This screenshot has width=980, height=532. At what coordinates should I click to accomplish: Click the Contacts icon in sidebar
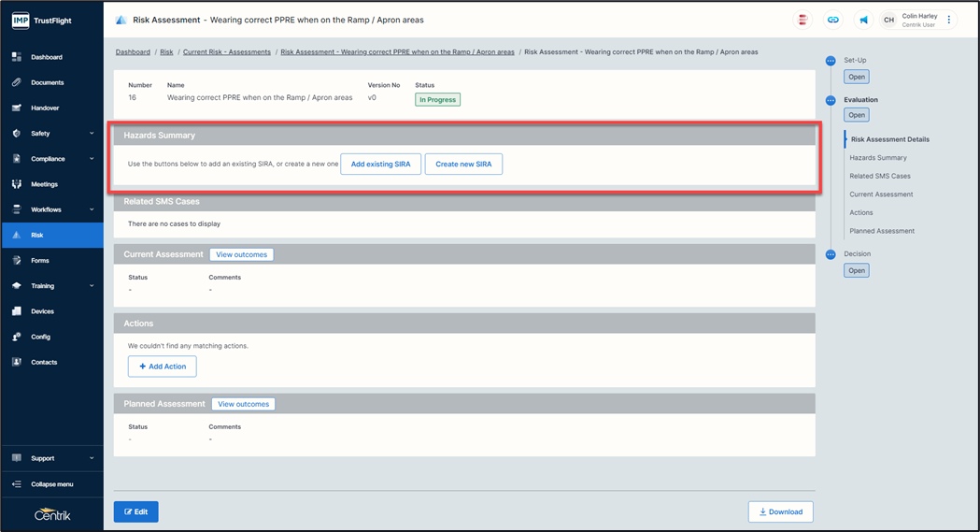(16, 362)
